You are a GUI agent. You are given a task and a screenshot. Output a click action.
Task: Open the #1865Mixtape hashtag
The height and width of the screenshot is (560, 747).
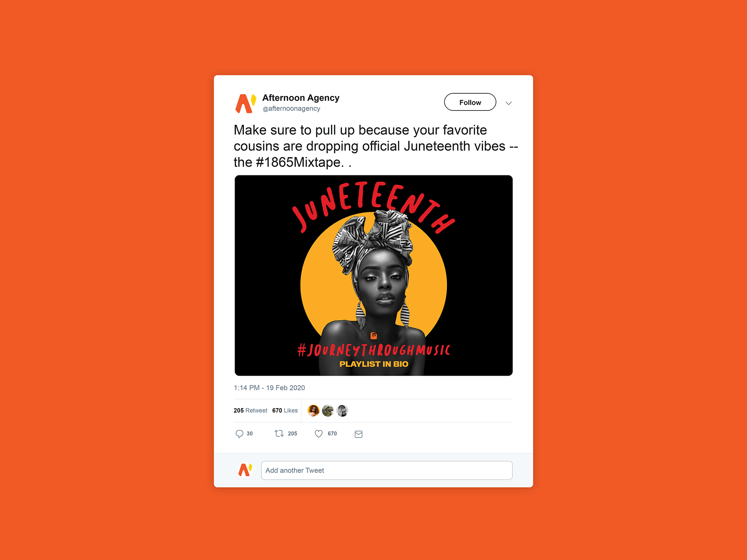coord(298,162)
